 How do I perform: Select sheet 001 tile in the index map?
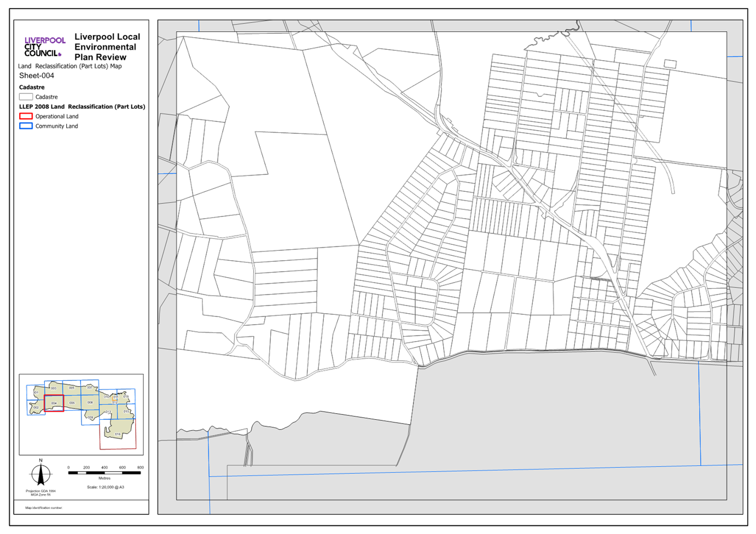click(36, 392)
